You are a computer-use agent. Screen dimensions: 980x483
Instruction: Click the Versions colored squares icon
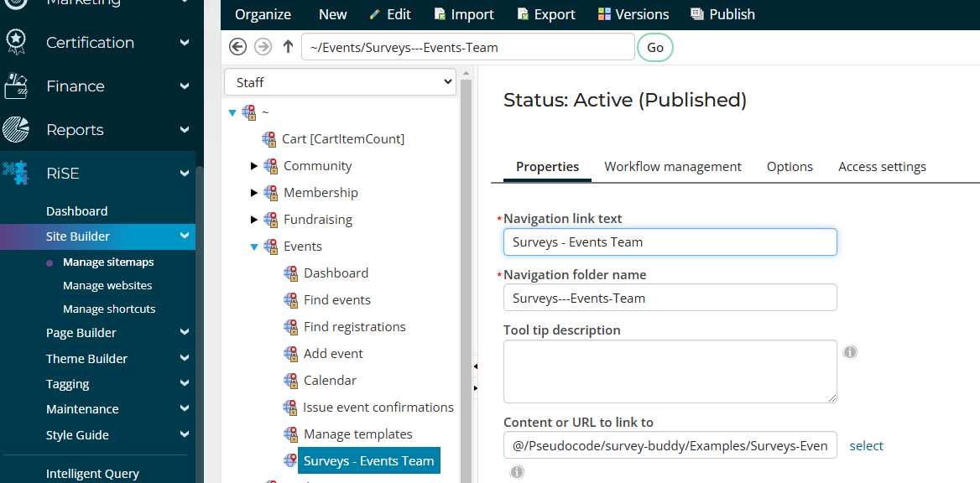click(x=604, y=13)
